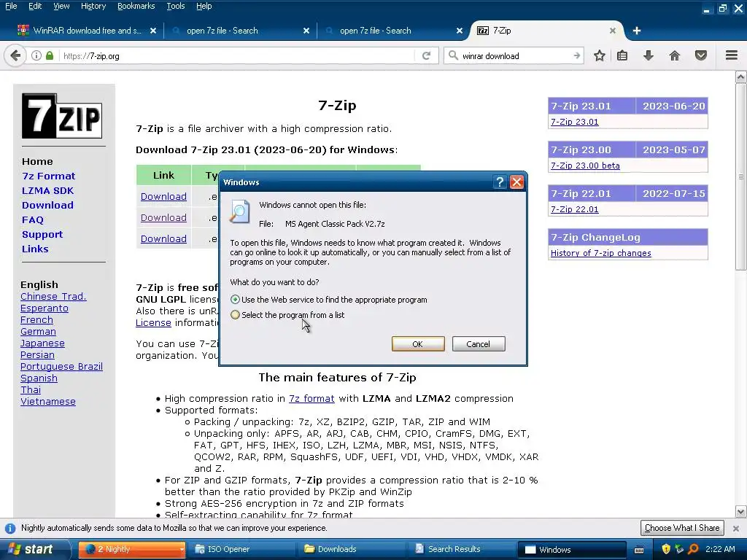This screenshot has height=560, width=747.
Task: Open the File menu
Action: click(x=11, y=6)
